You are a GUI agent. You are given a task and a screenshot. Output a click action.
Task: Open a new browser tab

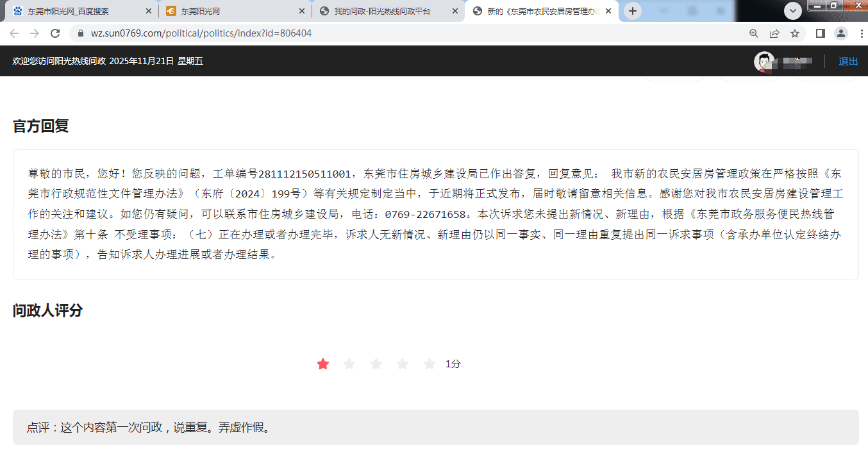tap(633, 11)
